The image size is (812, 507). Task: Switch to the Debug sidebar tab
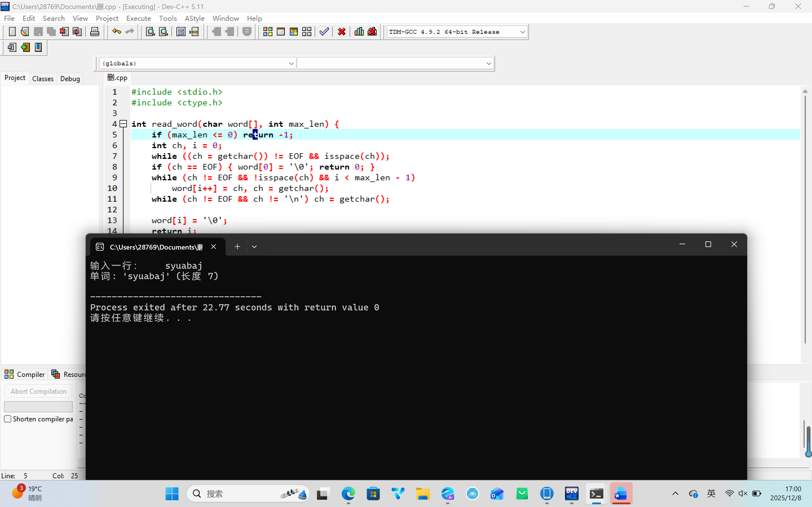70,79
